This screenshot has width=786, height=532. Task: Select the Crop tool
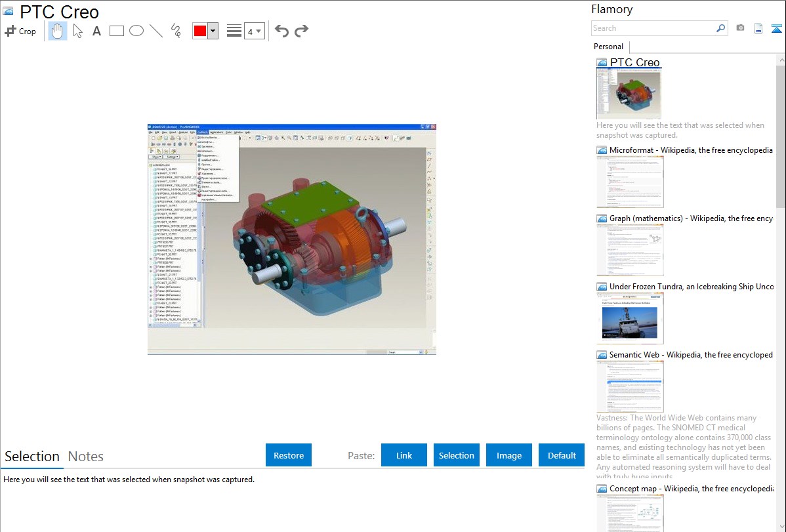(20, 31)
